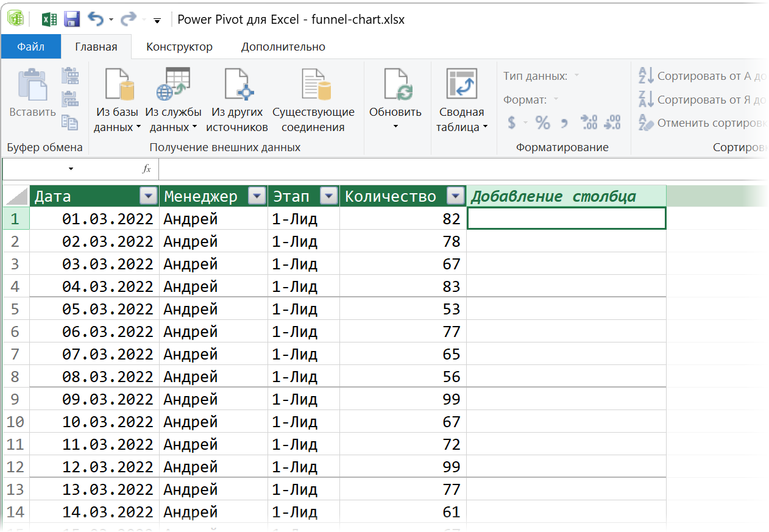Screen dimensions: 769x532
Task: Switch to Excel workbook icon
Action: (x=49, y=20)
